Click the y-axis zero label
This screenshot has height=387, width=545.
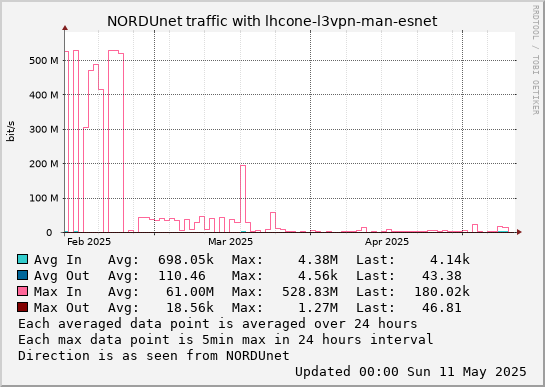point(49,233)
